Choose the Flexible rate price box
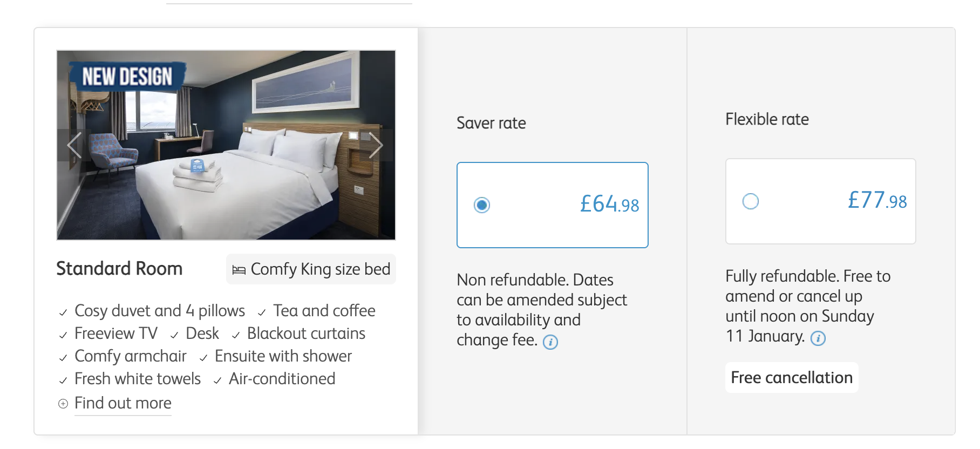Screen dimensions: 980x449 820,201
